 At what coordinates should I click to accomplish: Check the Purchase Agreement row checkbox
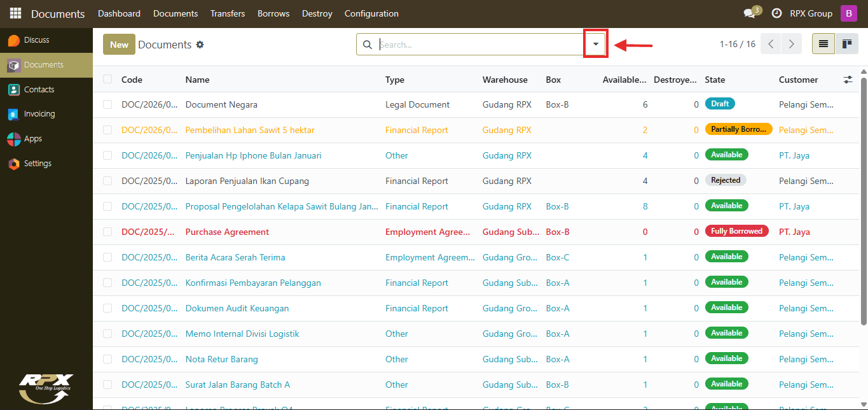(x=107, y=232)
